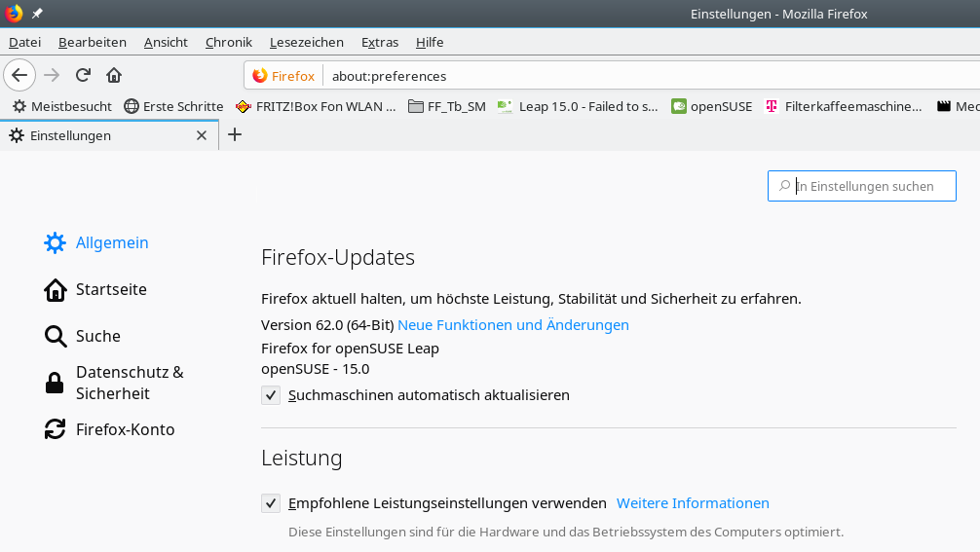
Task: Click the In Einstellungen suchen field
Action: tap(862, 186)
